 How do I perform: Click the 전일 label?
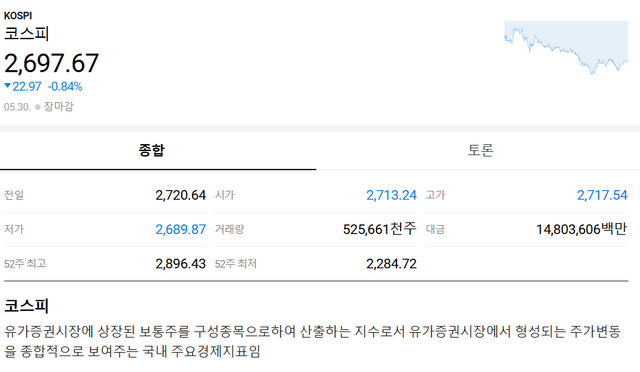[x=14, y=195]
